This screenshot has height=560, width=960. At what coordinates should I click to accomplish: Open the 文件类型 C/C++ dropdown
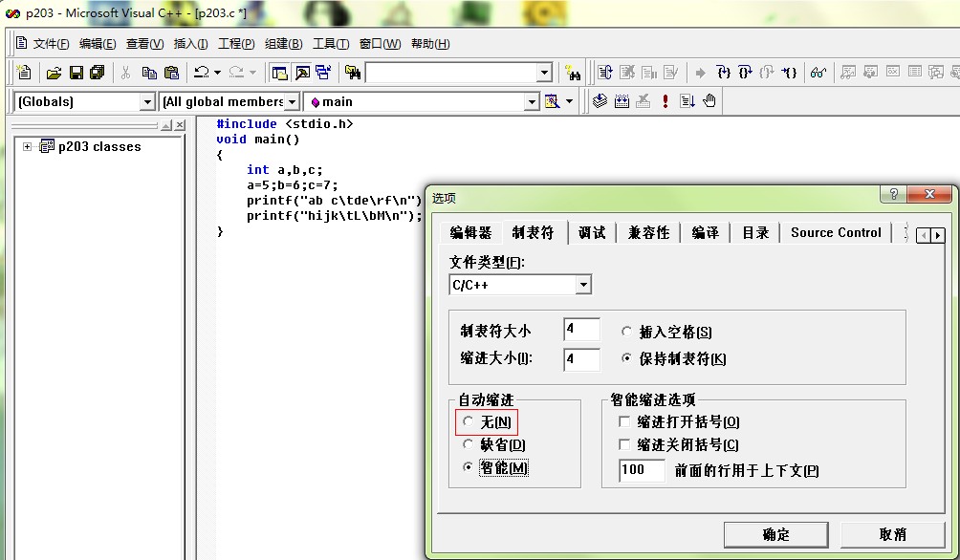pyautogui.click(x=583, y=285)
